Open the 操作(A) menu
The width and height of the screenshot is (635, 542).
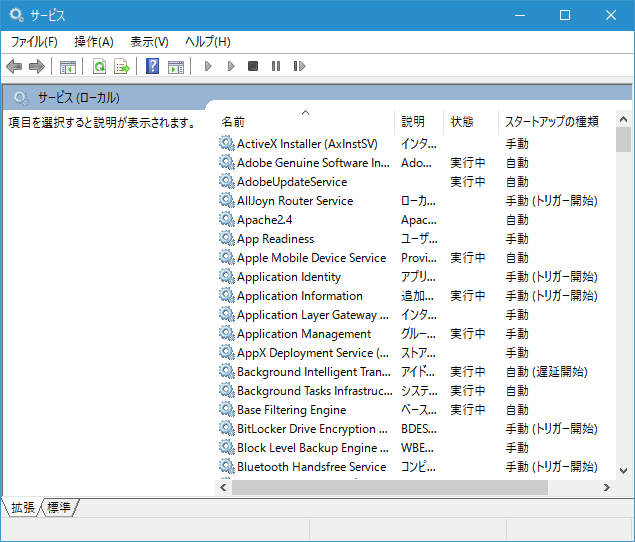[x=94, y=42]
